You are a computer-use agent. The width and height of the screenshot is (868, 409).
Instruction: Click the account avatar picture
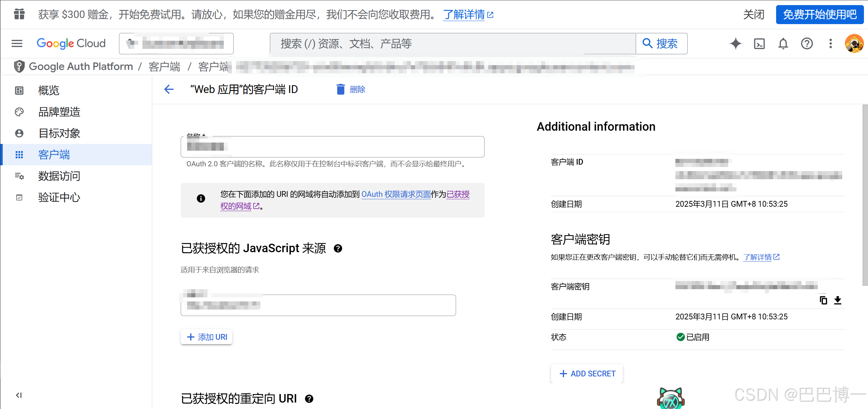coord(854,43)
